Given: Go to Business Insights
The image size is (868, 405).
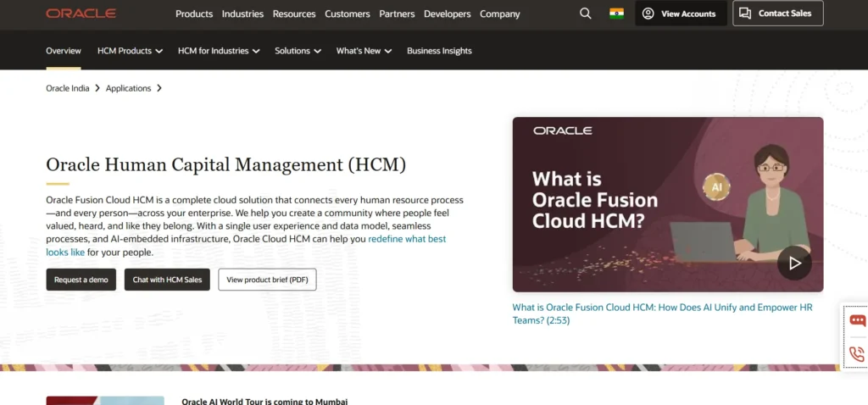Looking at the screenshot, I should 440,51.
